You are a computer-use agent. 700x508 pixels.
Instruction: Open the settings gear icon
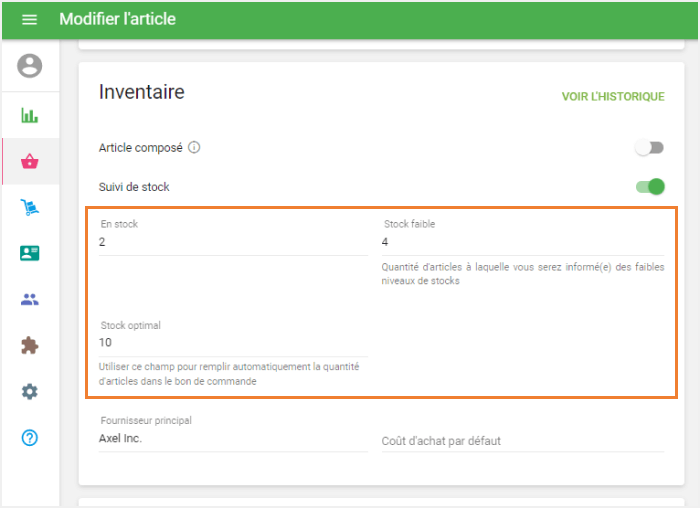(x=30, y=391)
